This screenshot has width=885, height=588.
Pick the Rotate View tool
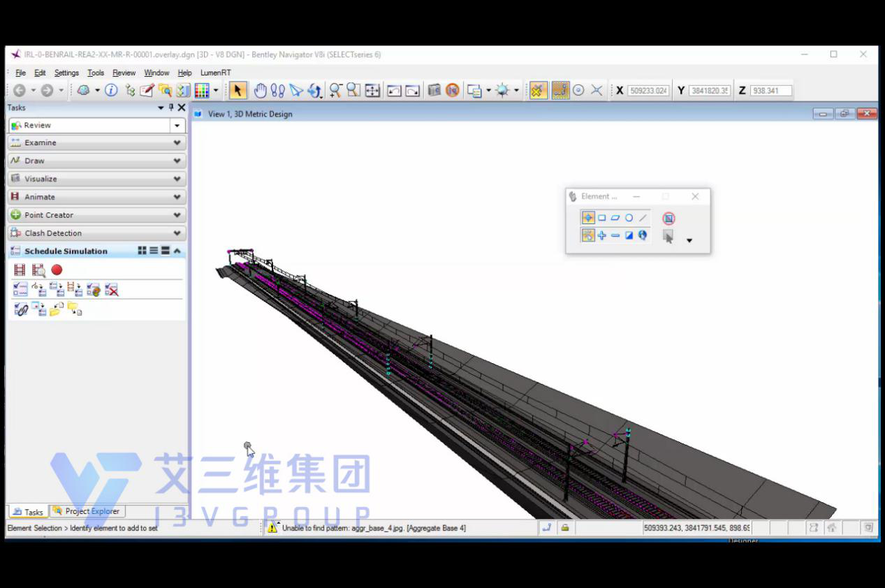click(x=314, y=90)
